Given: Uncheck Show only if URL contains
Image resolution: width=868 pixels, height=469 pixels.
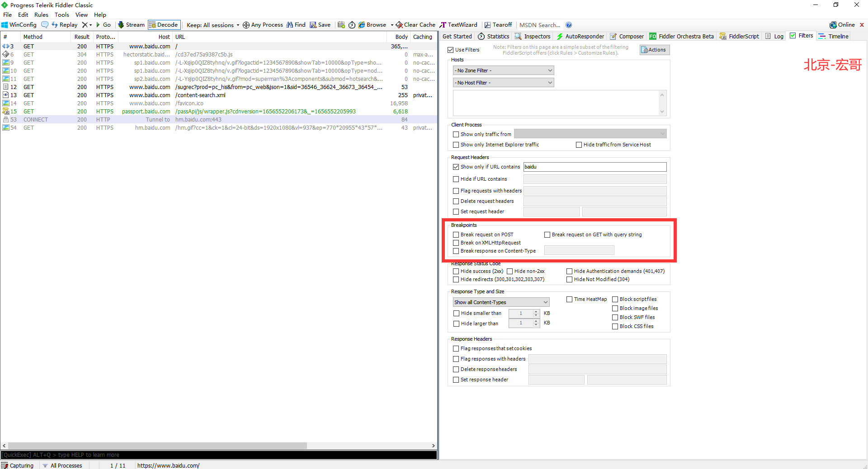Looking at the screenshot, I should pos(456,167).
